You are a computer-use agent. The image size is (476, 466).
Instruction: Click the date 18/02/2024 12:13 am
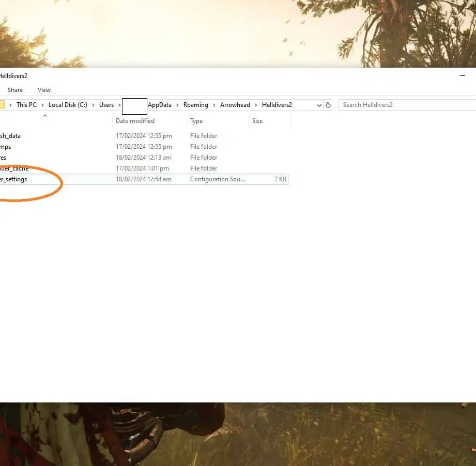(x=144, y=158)
